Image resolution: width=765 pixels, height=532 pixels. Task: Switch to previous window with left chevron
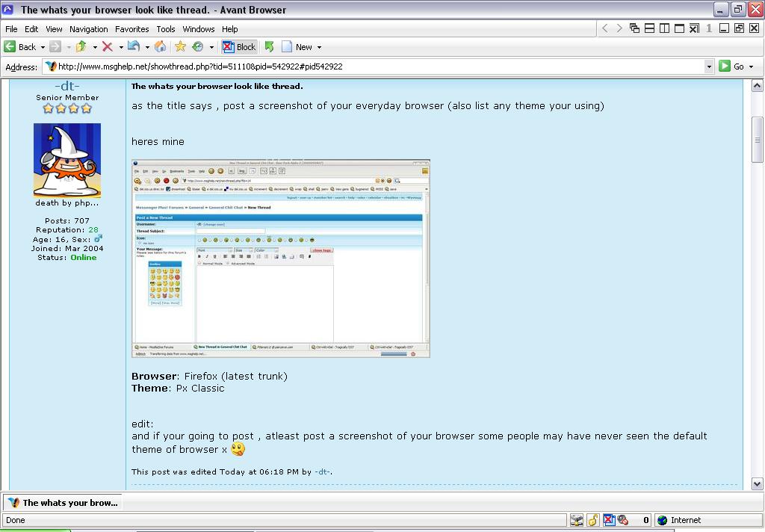click(605, 28)
